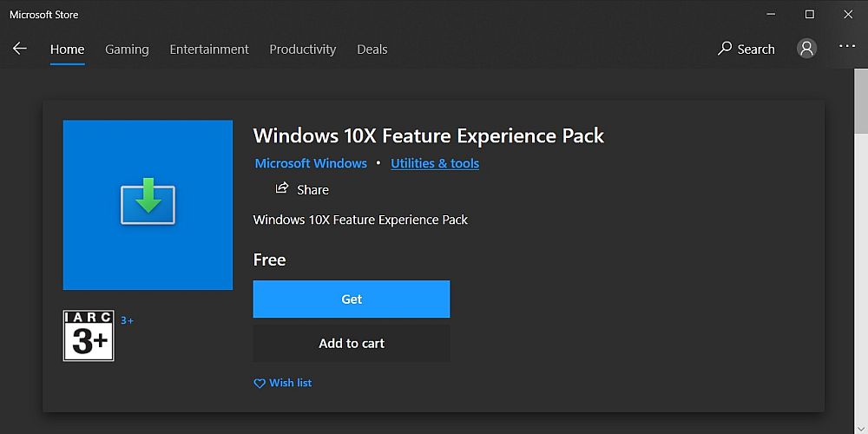
Task: Go back using the back arrow
Action: pyautogui.click(x=20, y=49)
